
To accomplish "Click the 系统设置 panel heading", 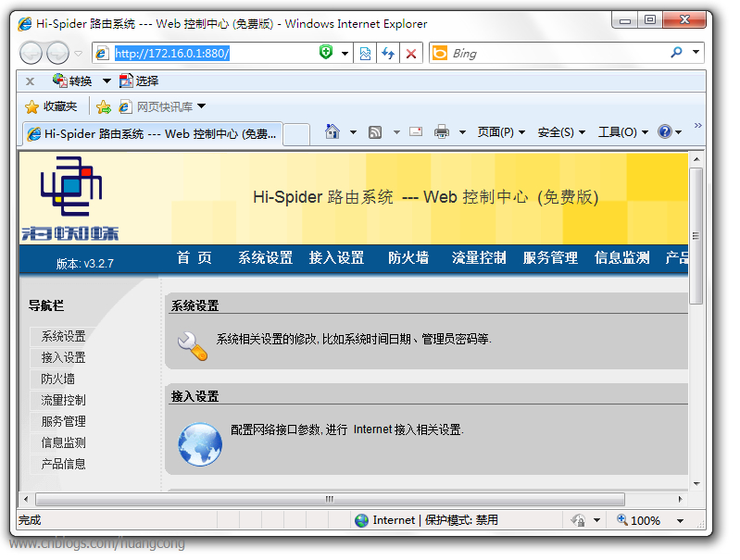I will point(194,305).
